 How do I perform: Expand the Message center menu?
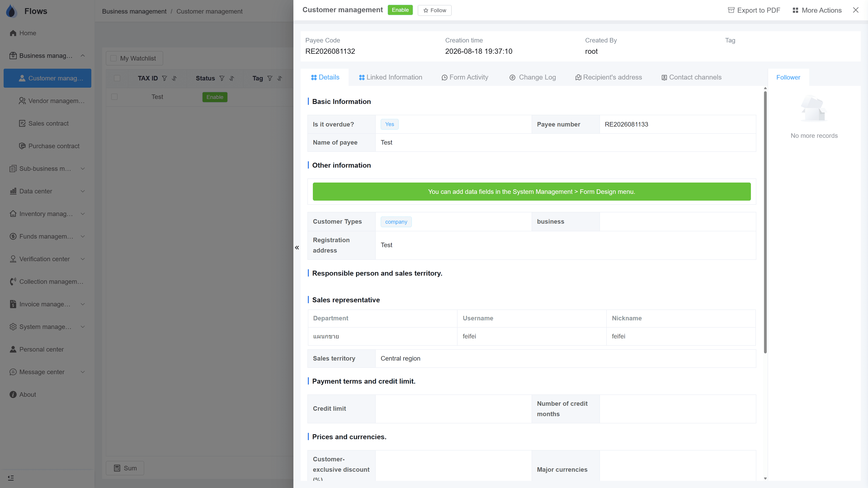83,372
